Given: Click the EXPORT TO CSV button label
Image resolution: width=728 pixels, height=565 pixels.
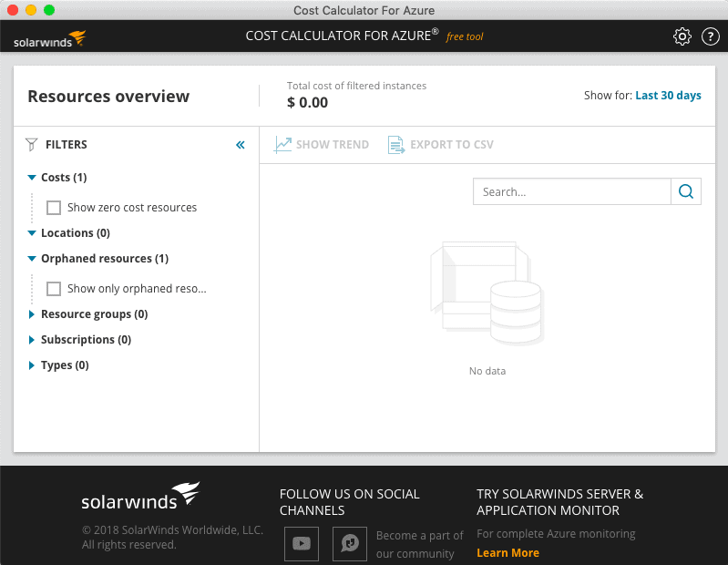Looking at the screenshot, I should [x=452, y=145].
